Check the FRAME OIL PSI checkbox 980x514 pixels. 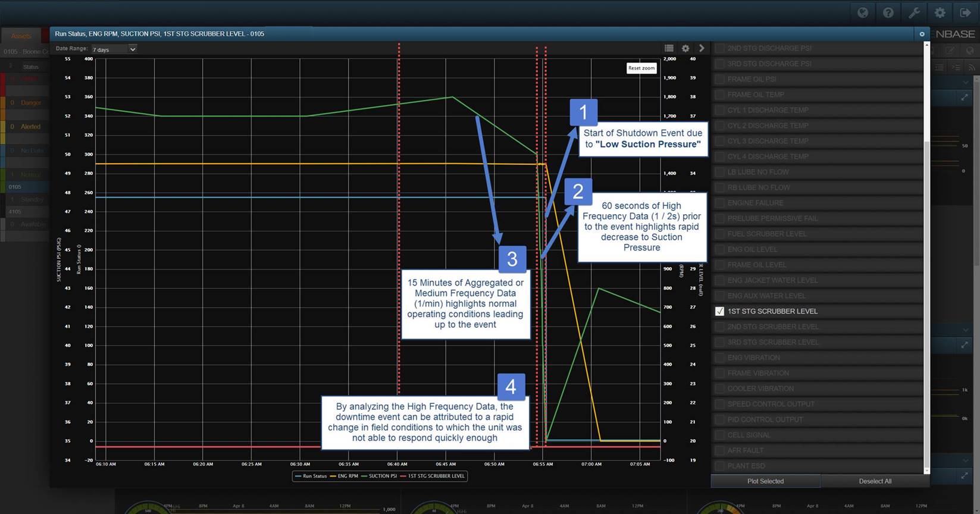click(719, 79)
